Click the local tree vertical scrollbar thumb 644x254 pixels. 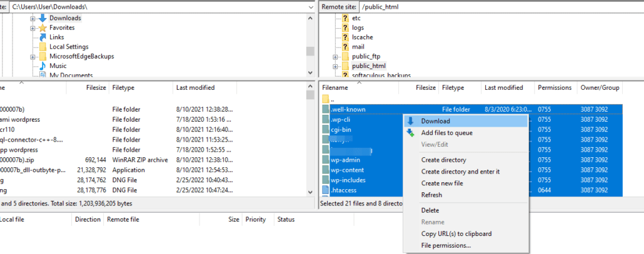(x=310, y=51)
